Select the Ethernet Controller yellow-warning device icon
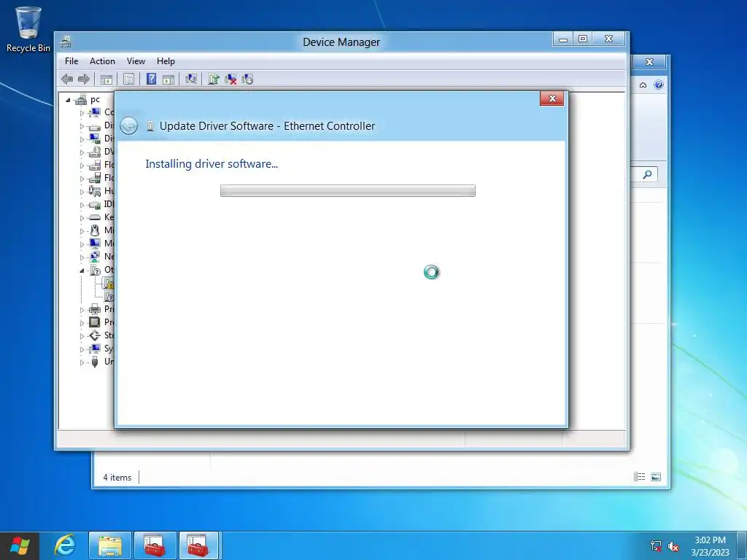The image size is (747, 560). 109,283
